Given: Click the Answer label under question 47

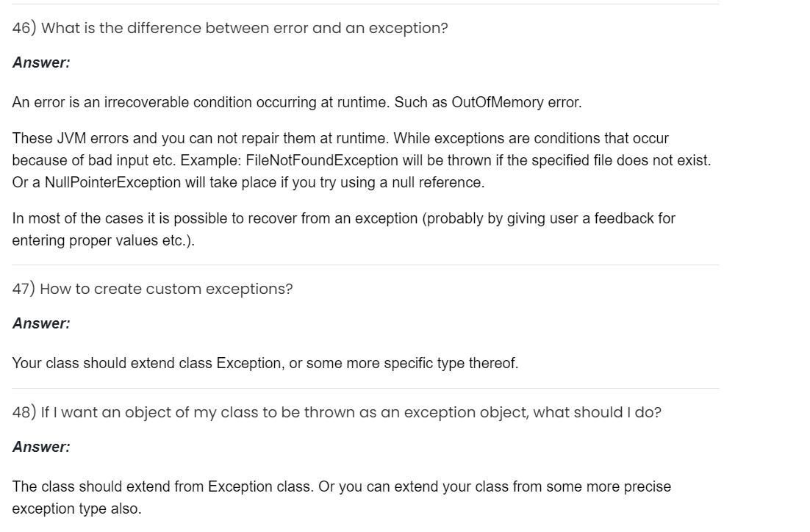Looking at the screenshot, I should pyautogui.click(x=41, y=323).
